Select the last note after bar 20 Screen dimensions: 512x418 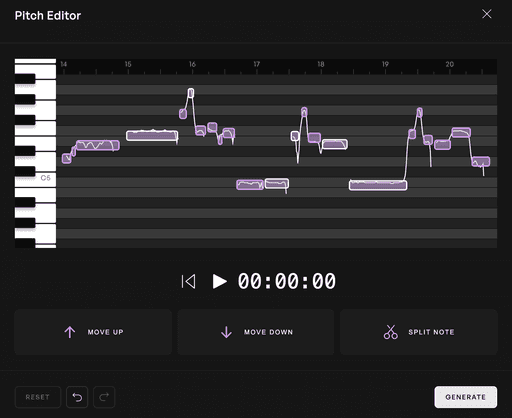[x=481, y=162]
